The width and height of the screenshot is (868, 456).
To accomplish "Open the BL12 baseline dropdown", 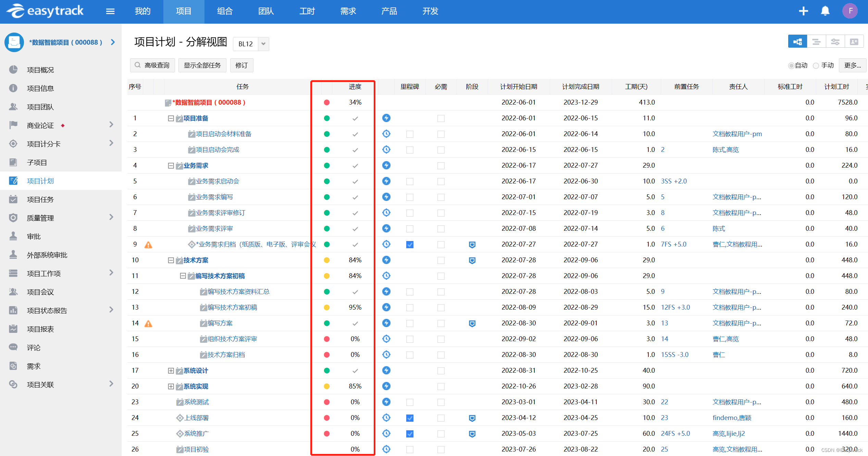I will pos(263,44).
